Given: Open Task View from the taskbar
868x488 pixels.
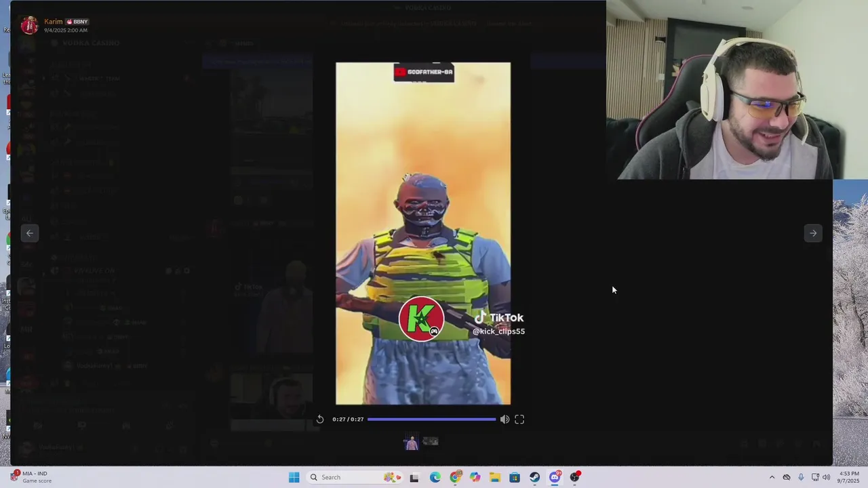Looking at the screenshot, I should coord(414,477).
